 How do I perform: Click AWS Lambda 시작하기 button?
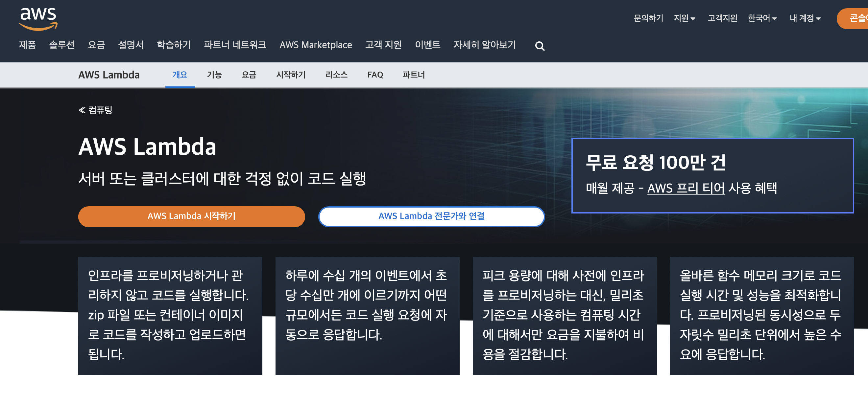pos(191,216)
